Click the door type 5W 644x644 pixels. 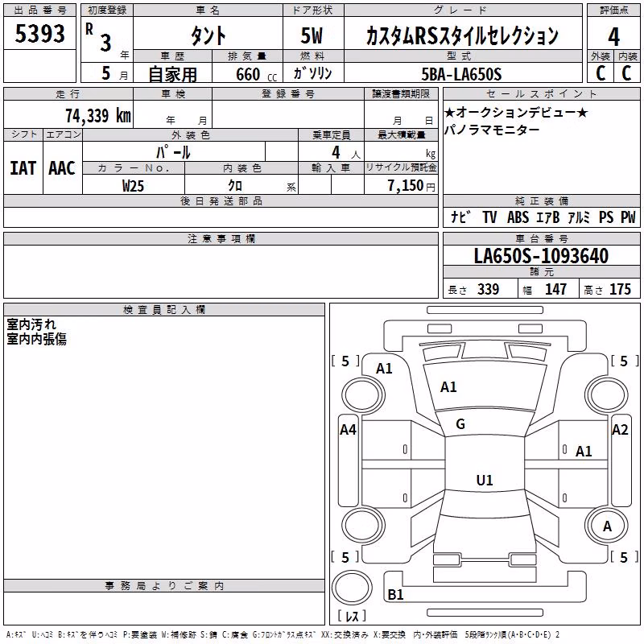pyautogui.click(x=312, y=35)
